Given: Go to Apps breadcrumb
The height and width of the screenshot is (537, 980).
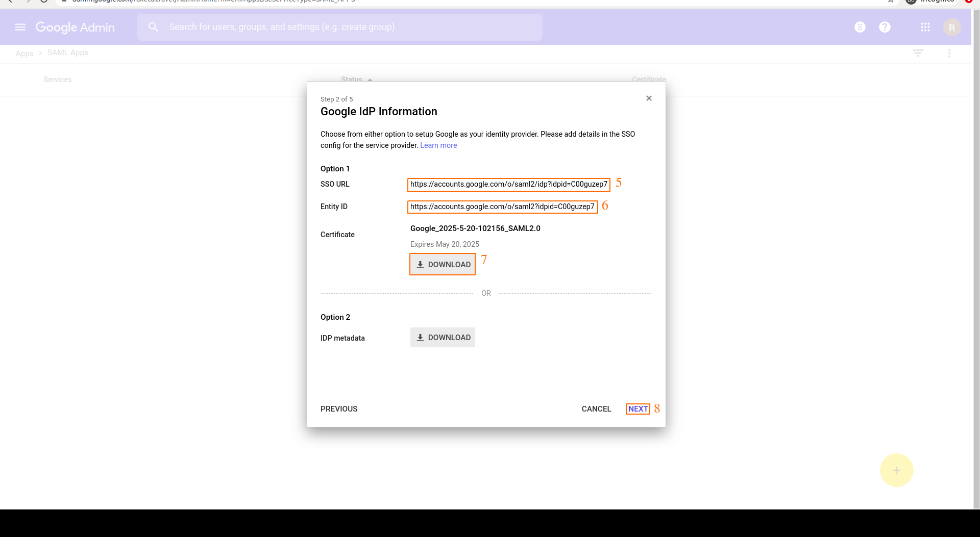Looking at the screenshot, I should [24, 53].
